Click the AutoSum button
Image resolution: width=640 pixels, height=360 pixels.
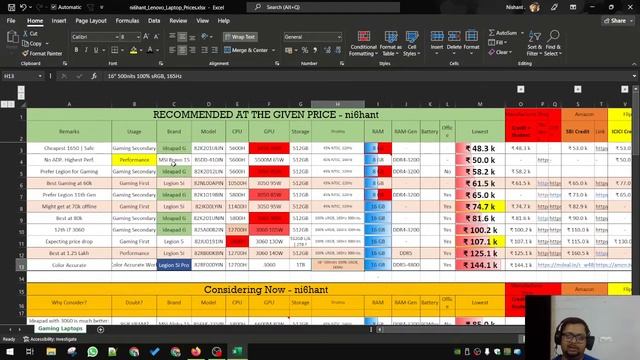point(503,33)
